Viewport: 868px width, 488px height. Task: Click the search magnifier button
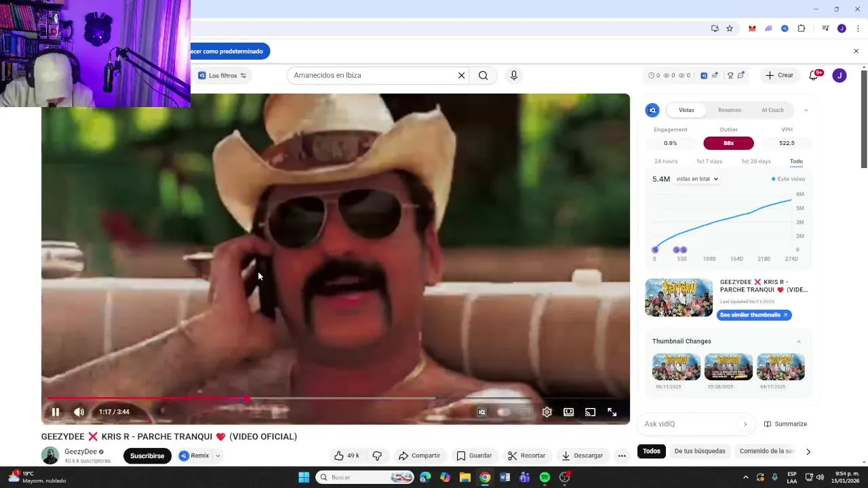(483, 75)
